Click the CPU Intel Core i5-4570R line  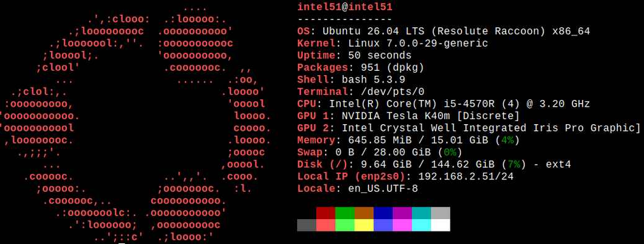[x=444, y=104]
